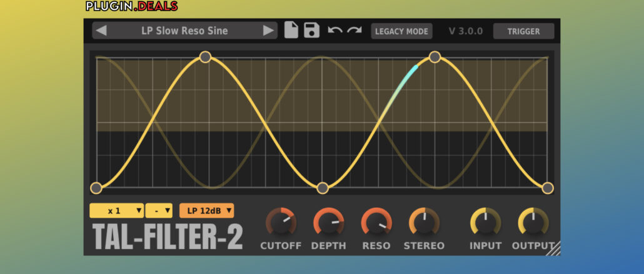Open the x 1 speed multiplier dropdown

tap(117, 211)
